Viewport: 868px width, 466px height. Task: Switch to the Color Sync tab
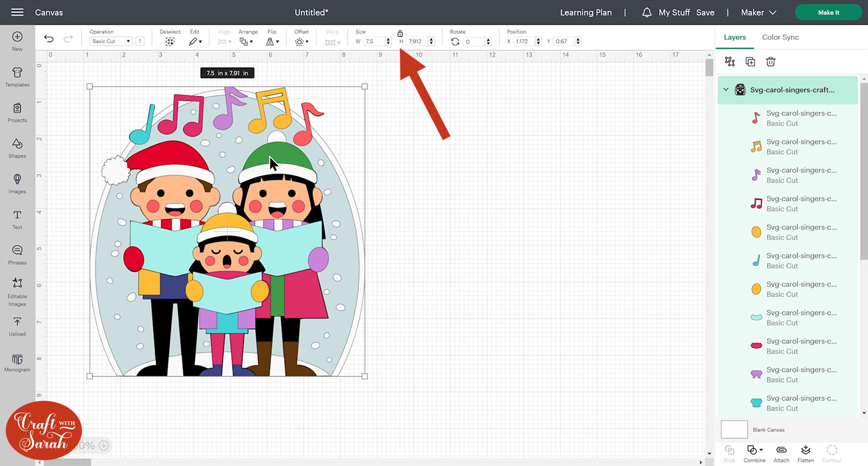(780, 37)
